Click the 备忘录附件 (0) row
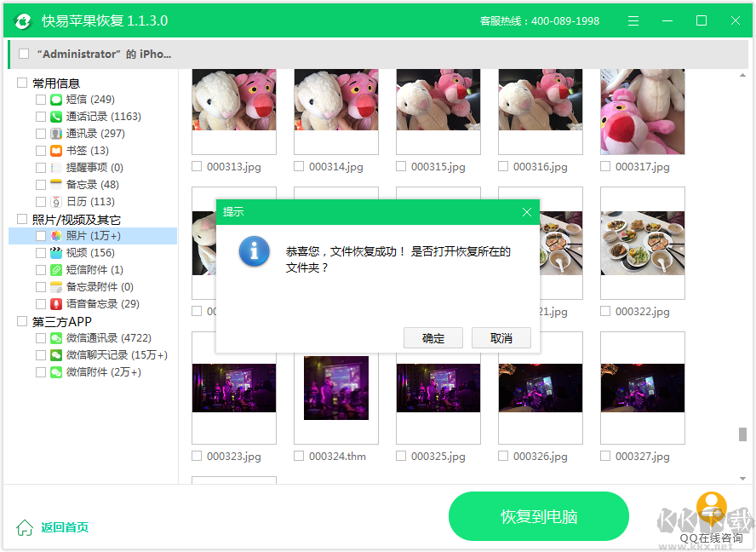 click(93, 287)
